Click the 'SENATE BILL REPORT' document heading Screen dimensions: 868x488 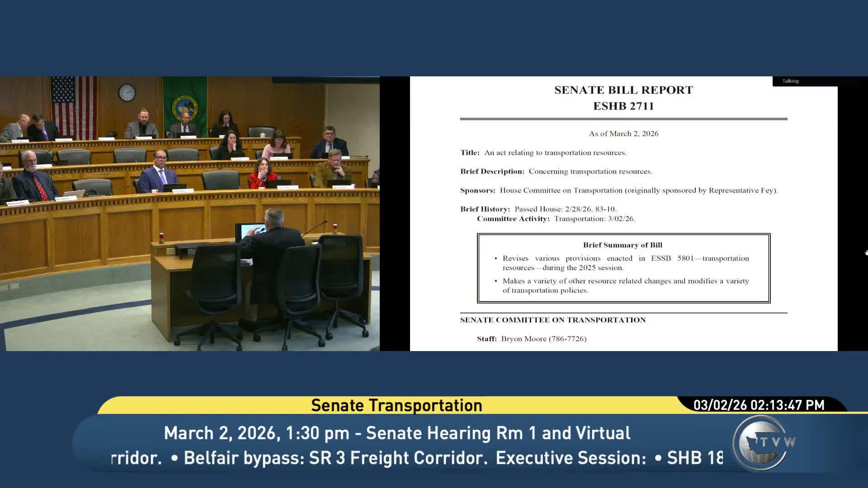click(x=623, y=90)
